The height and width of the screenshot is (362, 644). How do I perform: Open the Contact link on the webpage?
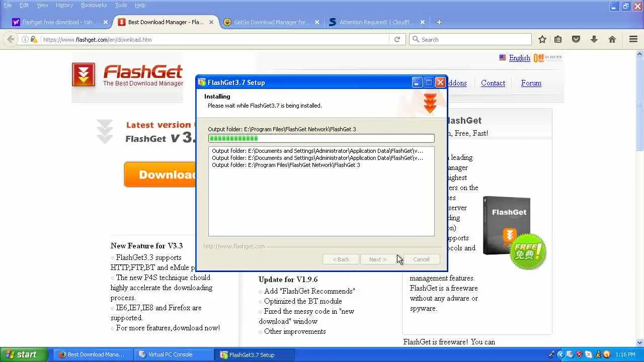pos(493,83)
